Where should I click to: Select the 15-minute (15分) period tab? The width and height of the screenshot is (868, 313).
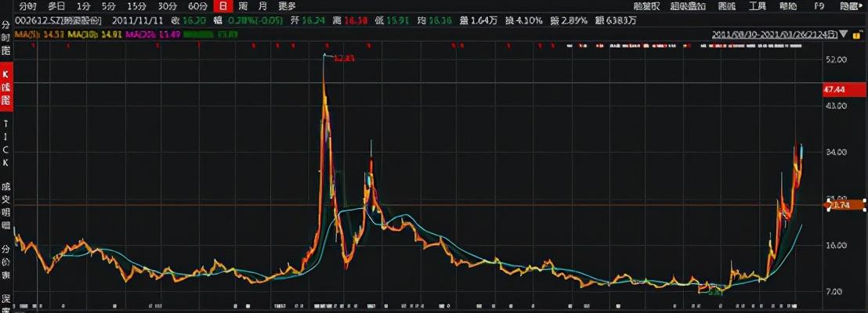[x=136, y=6]
